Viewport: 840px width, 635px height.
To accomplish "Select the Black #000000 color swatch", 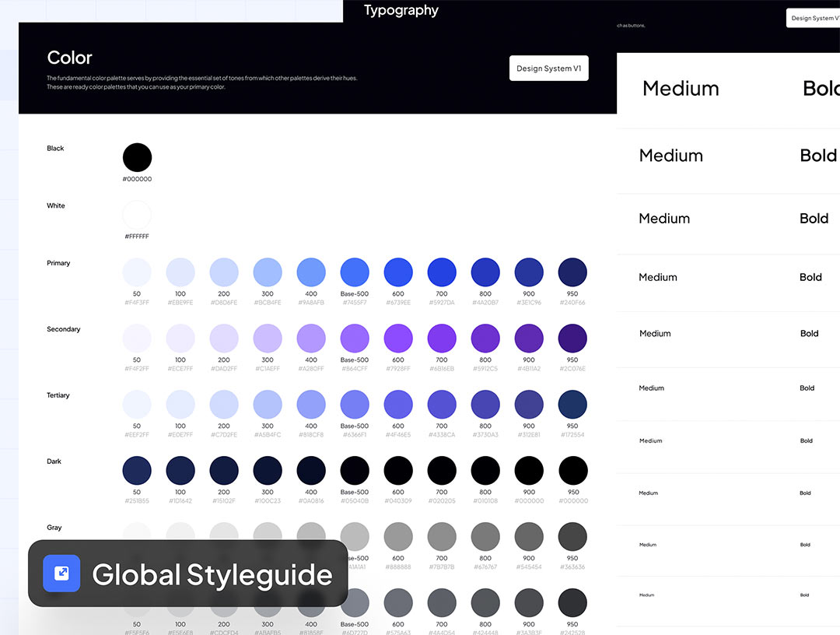I will pyautogui.click(x=137, y=158).
